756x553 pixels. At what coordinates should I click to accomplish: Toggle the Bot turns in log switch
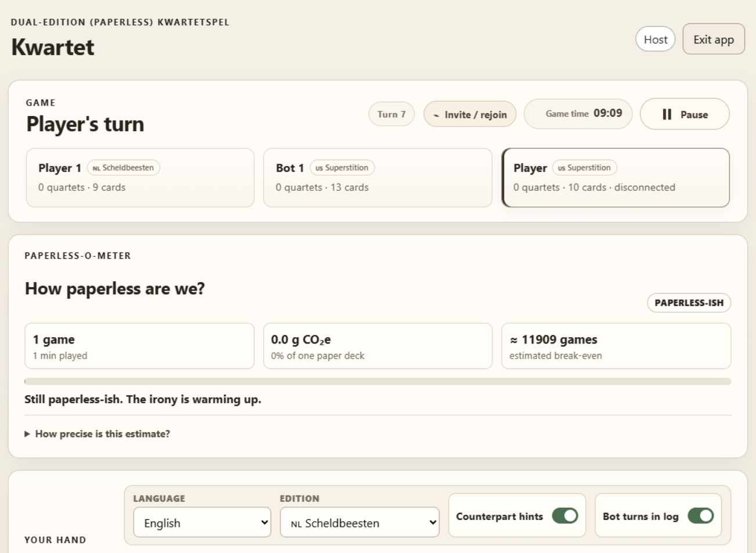click(x=701, y=516)
